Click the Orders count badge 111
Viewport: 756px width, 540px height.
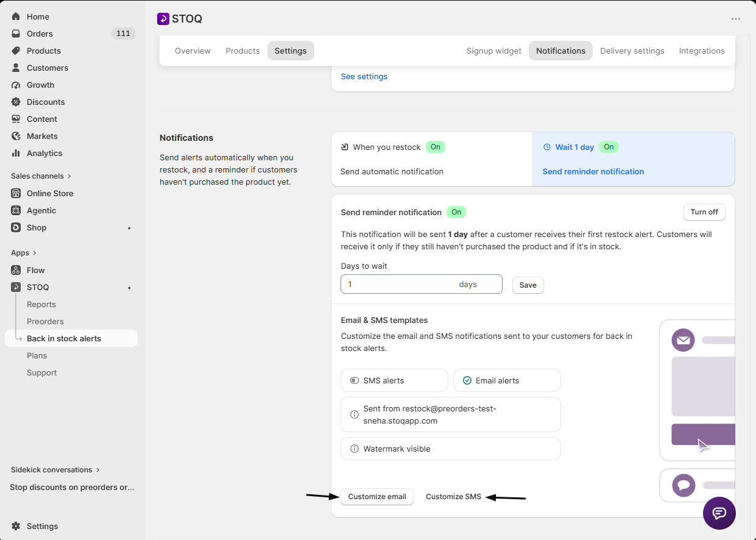[123, 34]
